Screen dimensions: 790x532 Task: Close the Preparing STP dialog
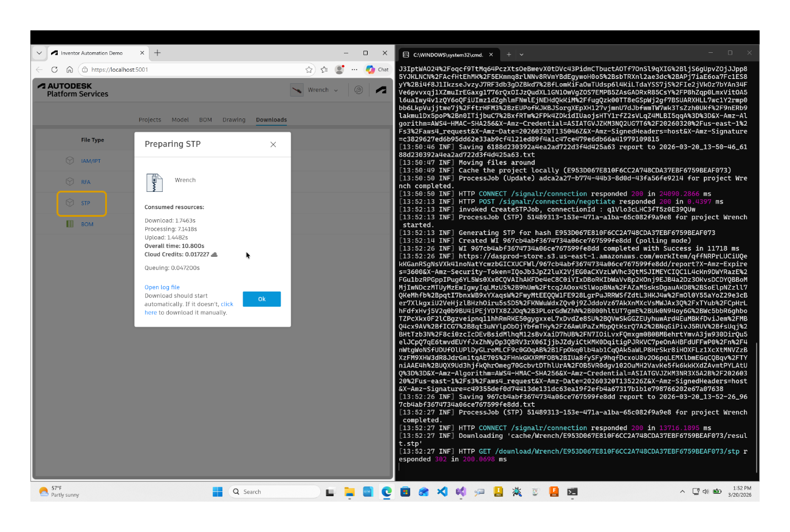273,145
